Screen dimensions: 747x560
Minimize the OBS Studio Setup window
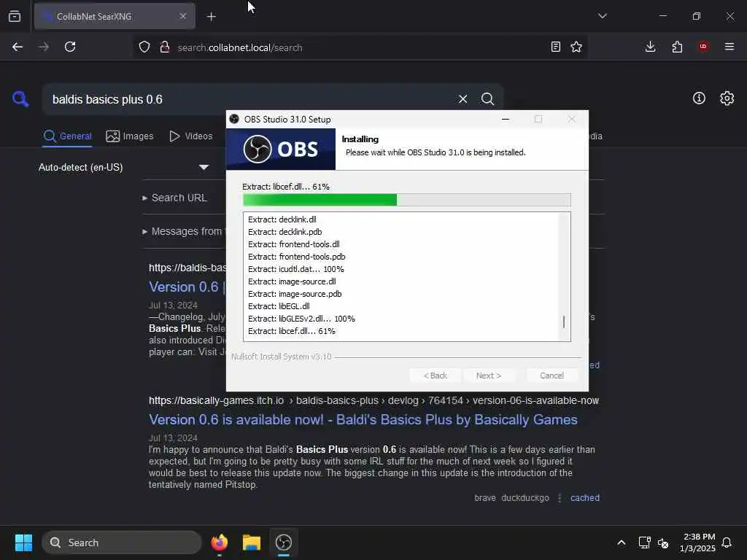click(x=506, y=119)
